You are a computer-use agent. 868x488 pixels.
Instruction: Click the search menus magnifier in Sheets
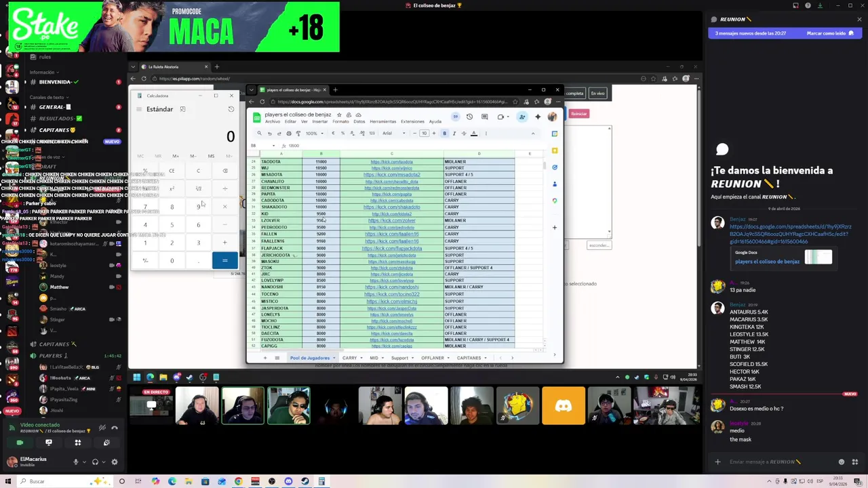coord(259,134)
